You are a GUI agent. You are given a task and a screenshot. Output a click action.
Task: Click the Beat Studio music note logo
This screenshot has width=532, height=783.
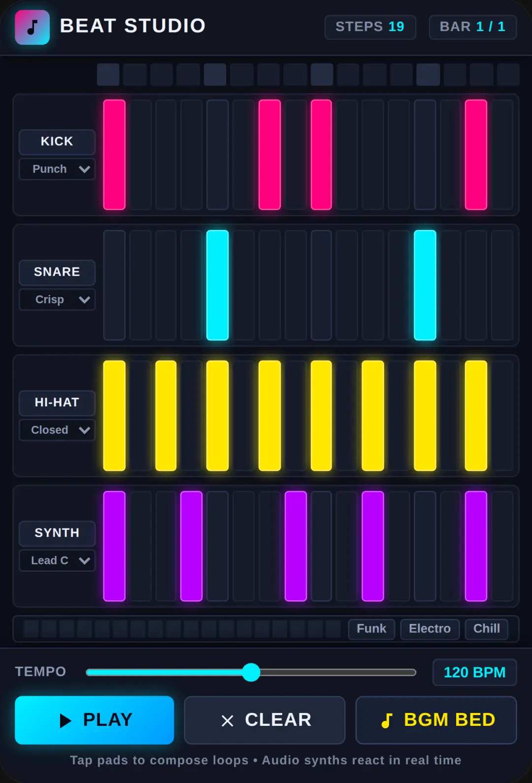coord(32,27)
